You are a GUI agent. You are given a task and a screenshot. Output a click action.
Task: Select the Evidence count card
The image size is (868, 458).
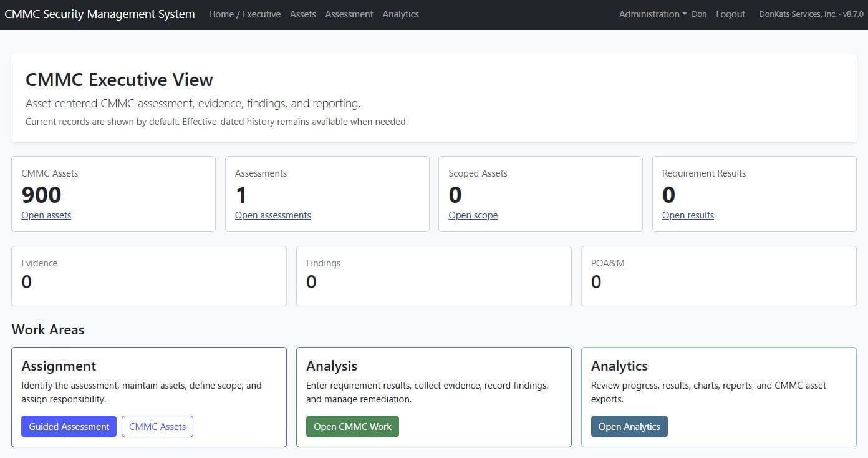(x=149, y=276)
